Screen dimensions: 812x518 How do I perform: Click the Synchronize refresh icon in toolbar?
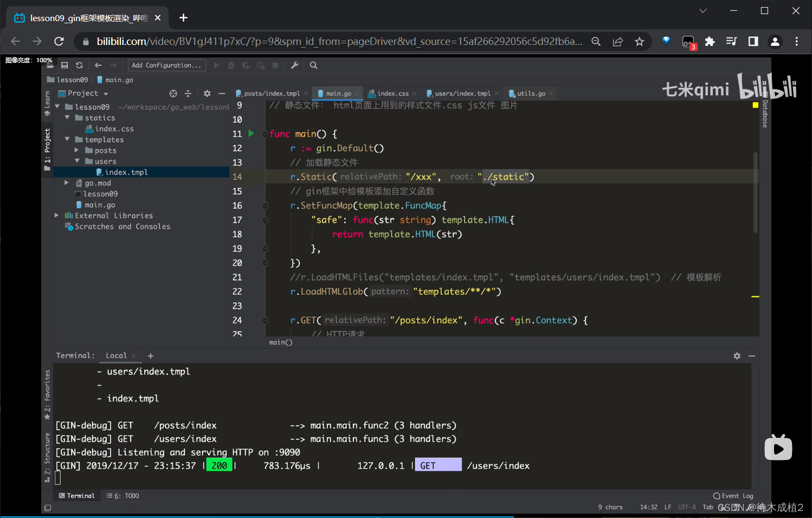coord(79,66)
